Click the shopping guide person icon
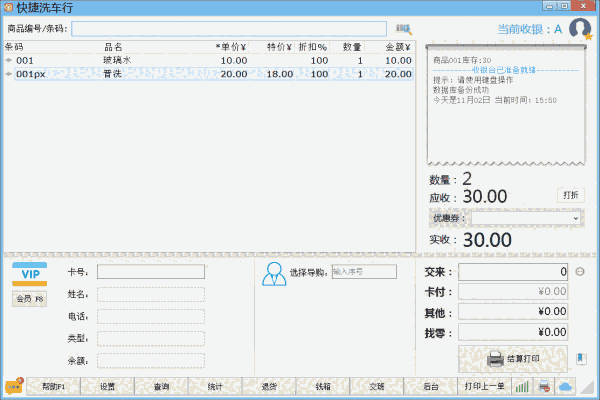 [274, 274]
